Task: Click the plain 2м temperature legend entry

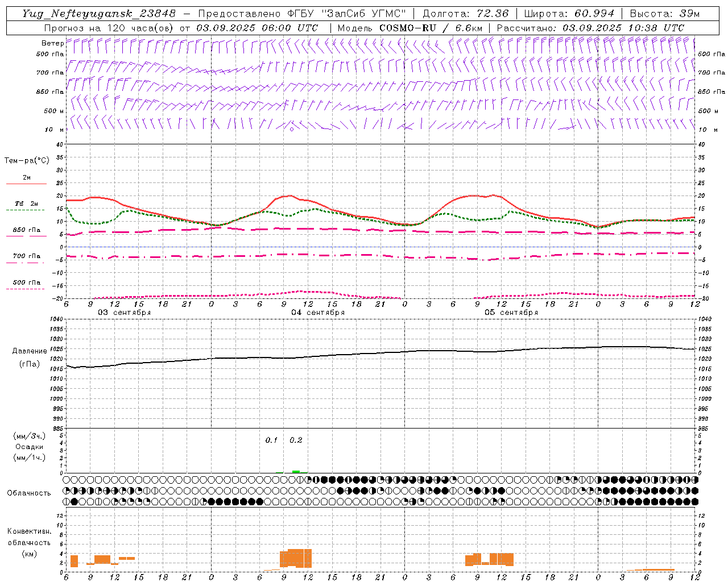Action: point(27,178)
